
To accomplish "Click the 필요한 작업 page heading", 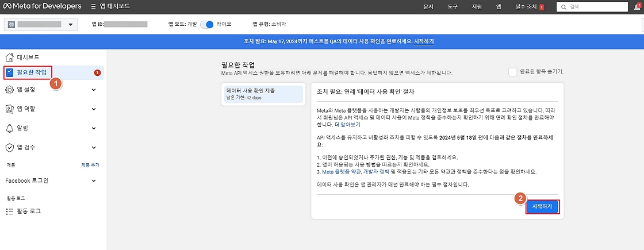I will pyautogui.click(x=238, y=65).
